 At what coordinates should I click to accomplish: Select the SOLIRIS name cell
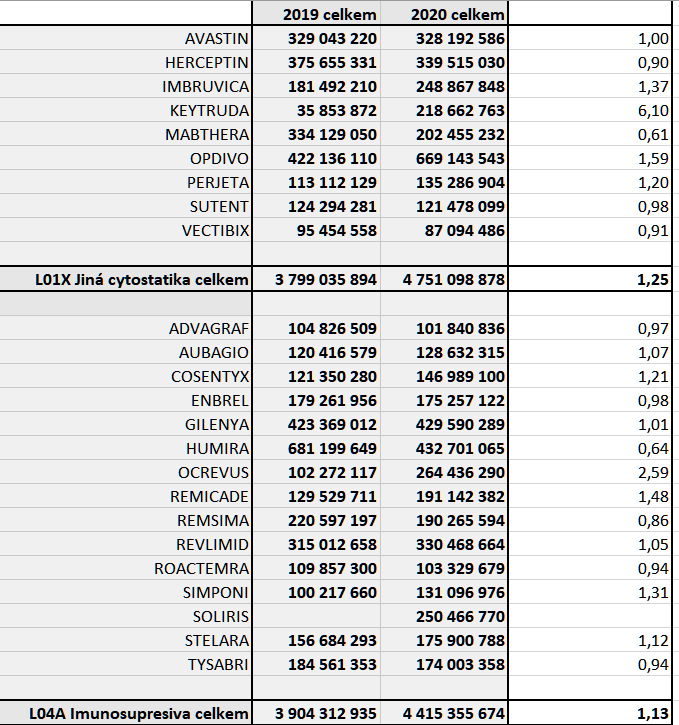(126, 617)
